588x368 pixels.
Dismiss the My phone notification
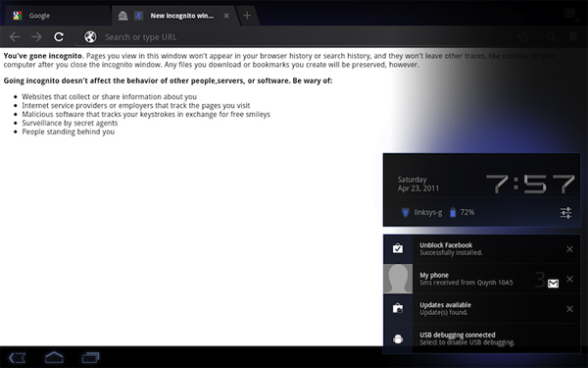click(569, 279)
